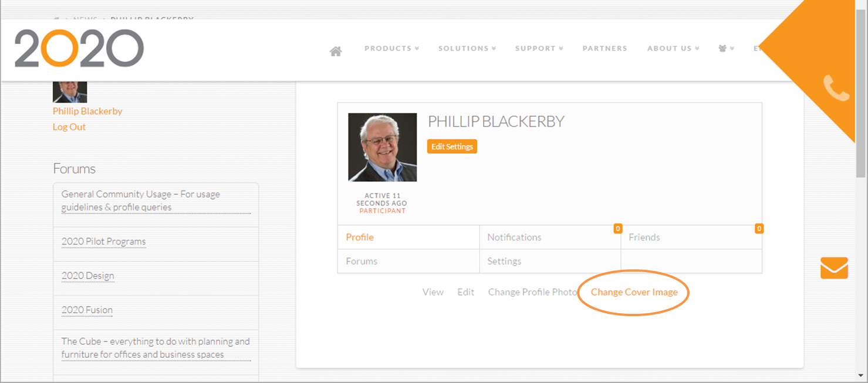Click the large profile photo
Viewport: 868px width, 383px height.
pyautogui.click(x=382, y=147)
